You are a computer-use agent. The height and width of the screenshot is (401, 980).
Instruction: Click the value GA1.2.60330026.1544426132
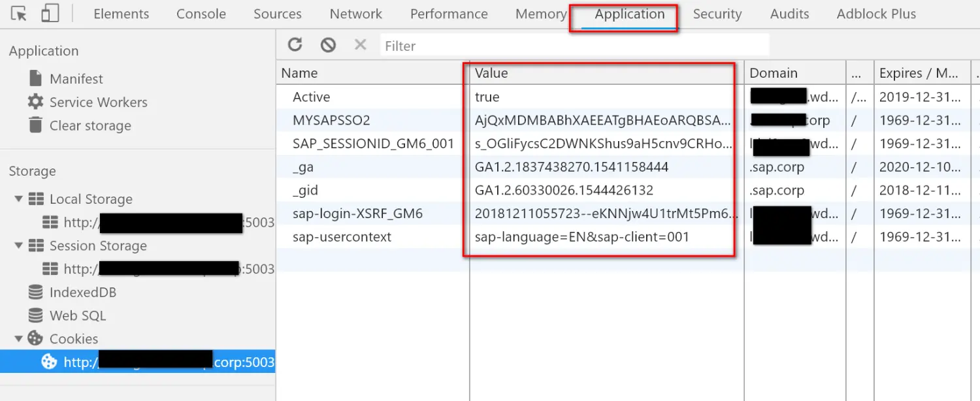pos(564,191)
